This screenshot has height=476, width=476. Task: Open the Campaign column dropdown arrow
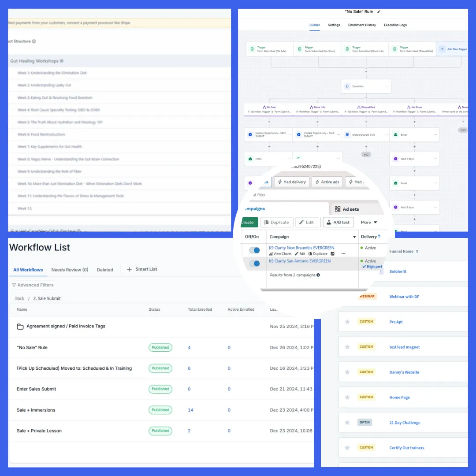point(354,237)
